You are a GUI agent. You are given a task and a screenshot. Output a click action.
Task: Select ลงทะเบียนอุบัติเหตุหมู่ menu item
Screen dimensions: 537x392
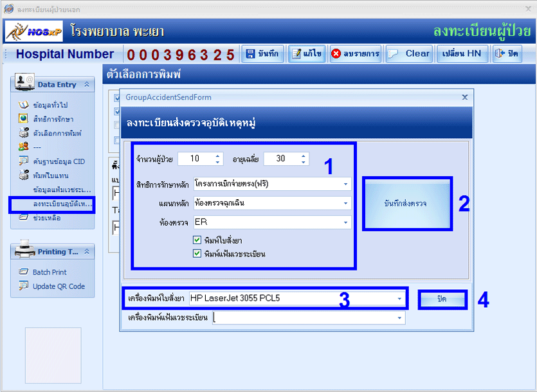click(62, 204)
